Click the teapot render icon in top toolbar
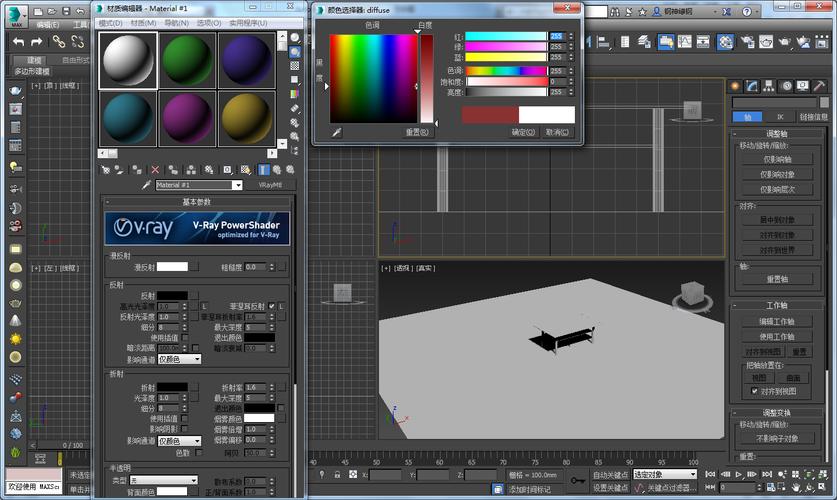This screenshot has height=500, width=837. click(783, 41)
